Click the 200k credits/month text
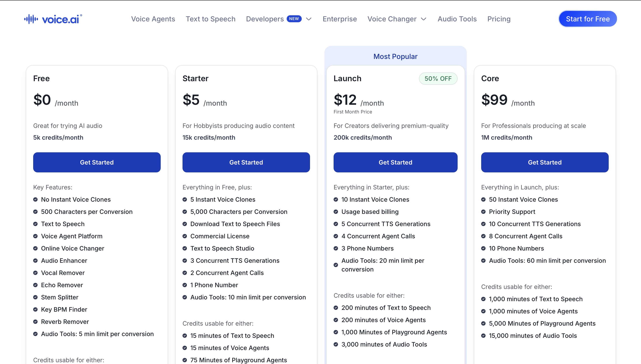The image size is (641, 364). click(363, 137)
